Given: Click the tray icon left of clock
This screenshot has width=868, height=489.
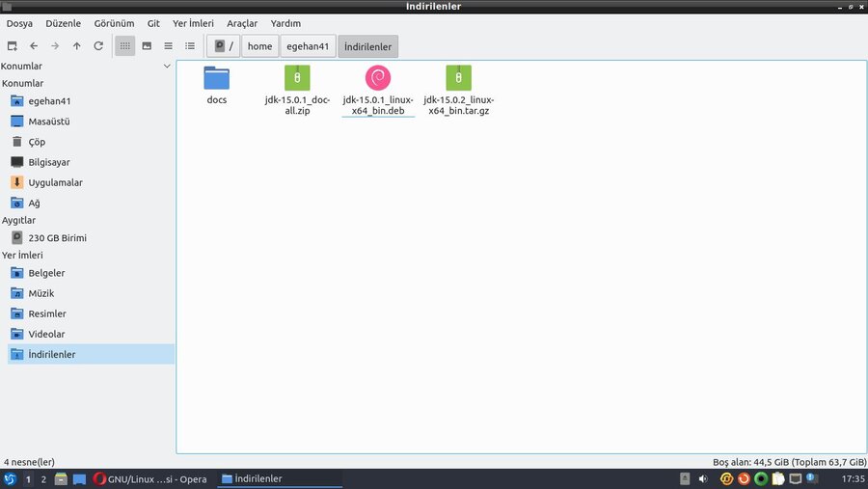Looking at the screenshot, I should [x=813, y=478].
